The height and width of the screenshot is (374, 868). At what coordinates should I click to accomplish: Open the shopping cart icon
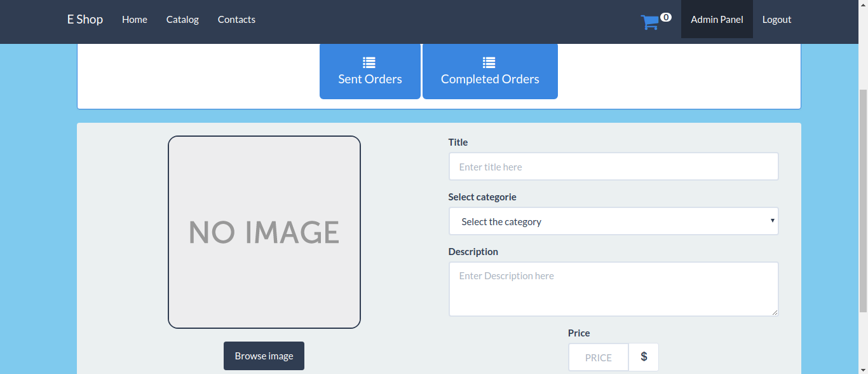coord(649,22)
